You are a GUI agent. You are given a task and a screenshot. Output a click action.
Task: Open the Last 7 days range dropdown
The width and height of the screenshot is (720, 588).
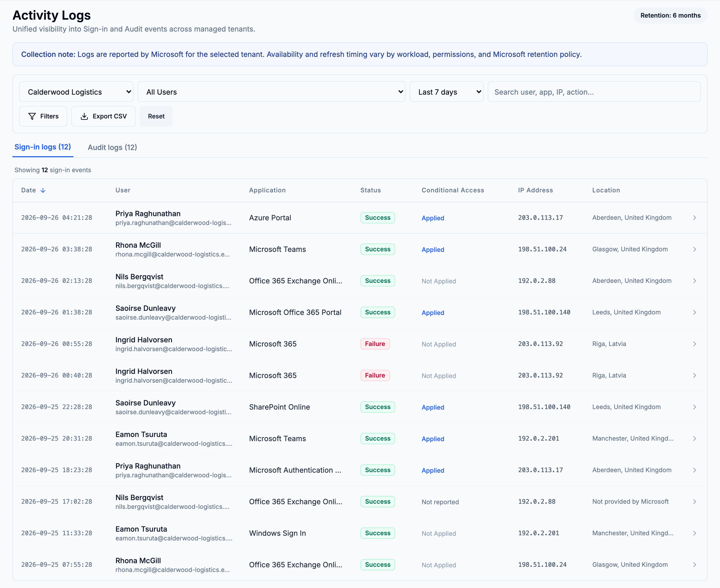(x=447, y=92)
